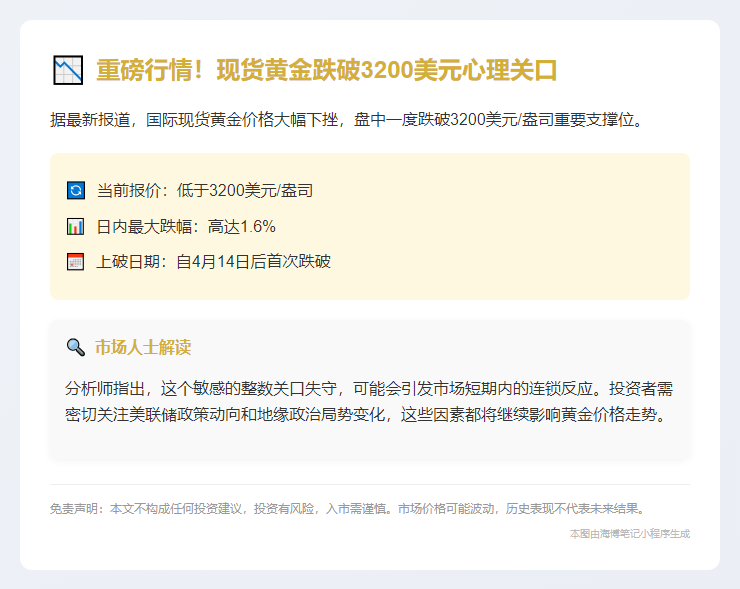740x589 pixels.
Task: Click the horizontal divider line above the disclaimer
Action: coord(370,484)
